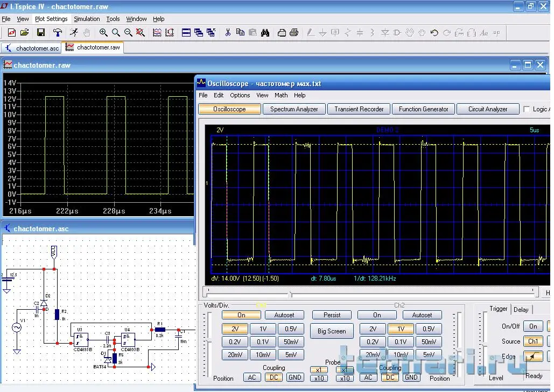Click the Big Screen button

tap(332, 331)
